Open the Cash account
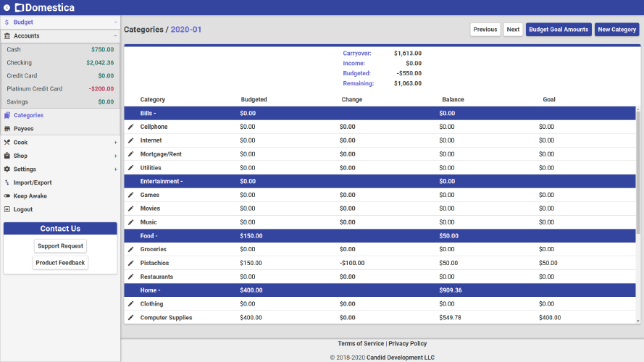This screenshot has height=362, width=644. [60, 49]
